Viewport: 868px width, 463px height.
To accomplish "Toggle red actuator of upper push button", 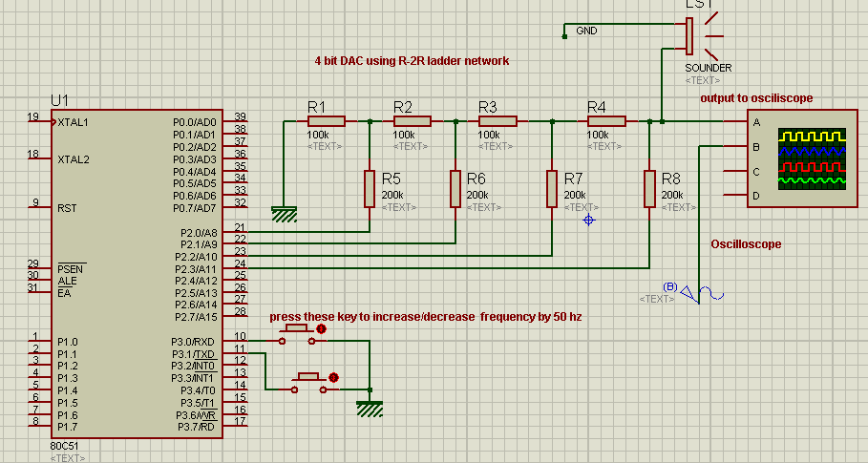I will pyautogui.click(x=321, y=329).
